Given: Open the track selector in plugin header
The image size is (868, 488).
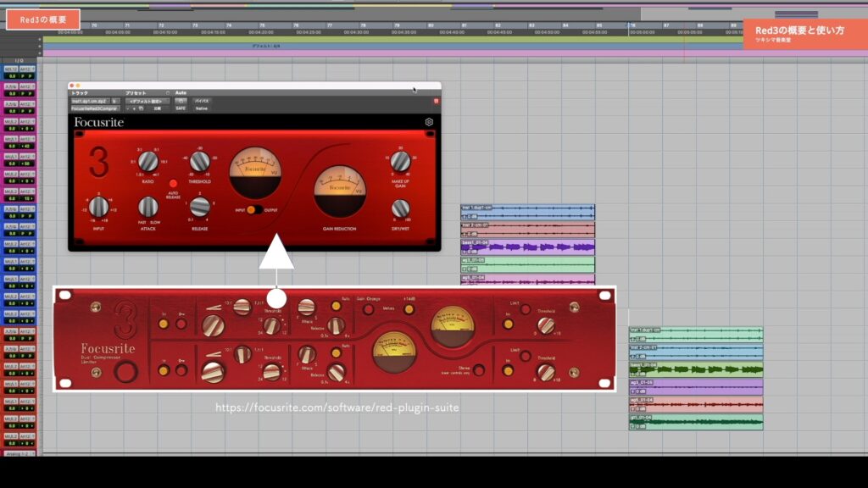Looking at the screenshot, I should (90, 102).
